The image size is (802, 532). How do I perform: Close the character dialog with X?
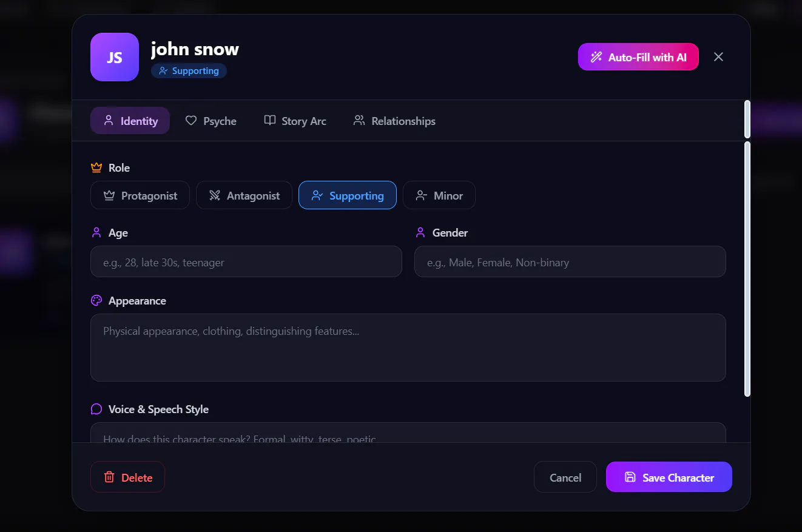point(718,57)
